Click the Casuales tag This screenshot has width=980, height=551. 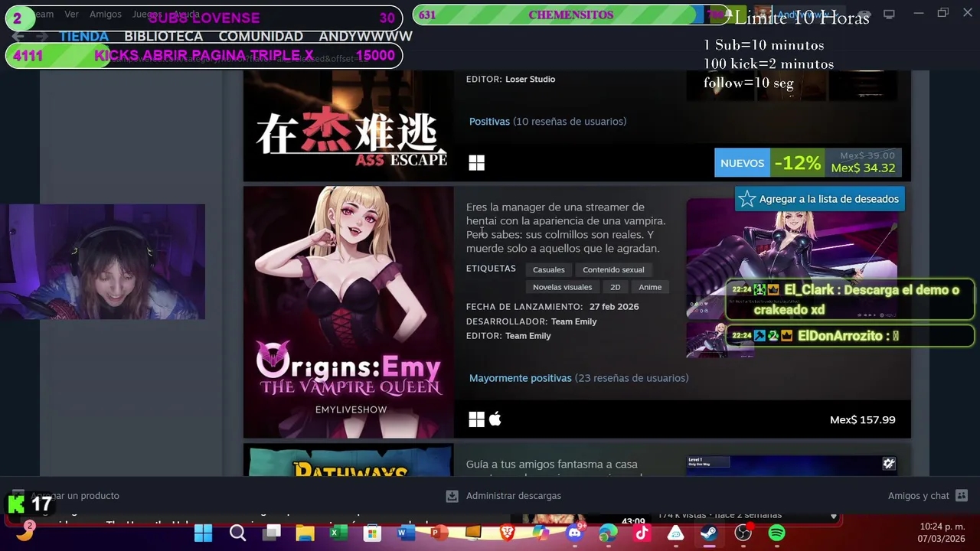(x=549, y=269)
